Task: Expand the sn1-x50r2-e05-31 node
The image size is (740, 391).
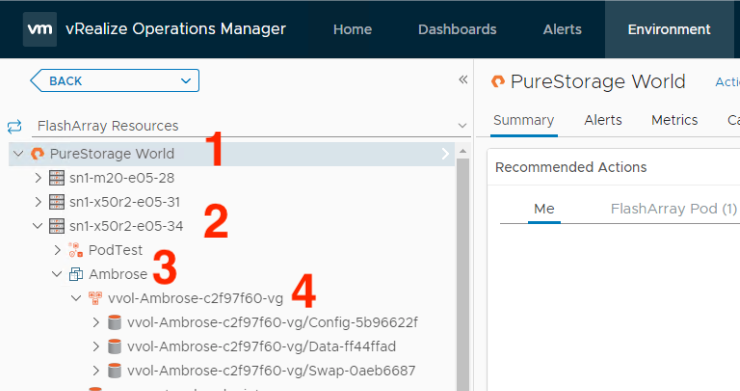Action: (38, 202)
